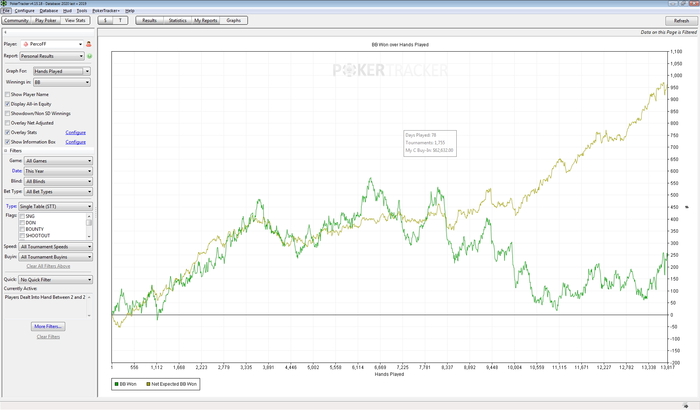Uncheck Display All-in Equity
The image size is (700, 410).
click(x=8, y=103)
